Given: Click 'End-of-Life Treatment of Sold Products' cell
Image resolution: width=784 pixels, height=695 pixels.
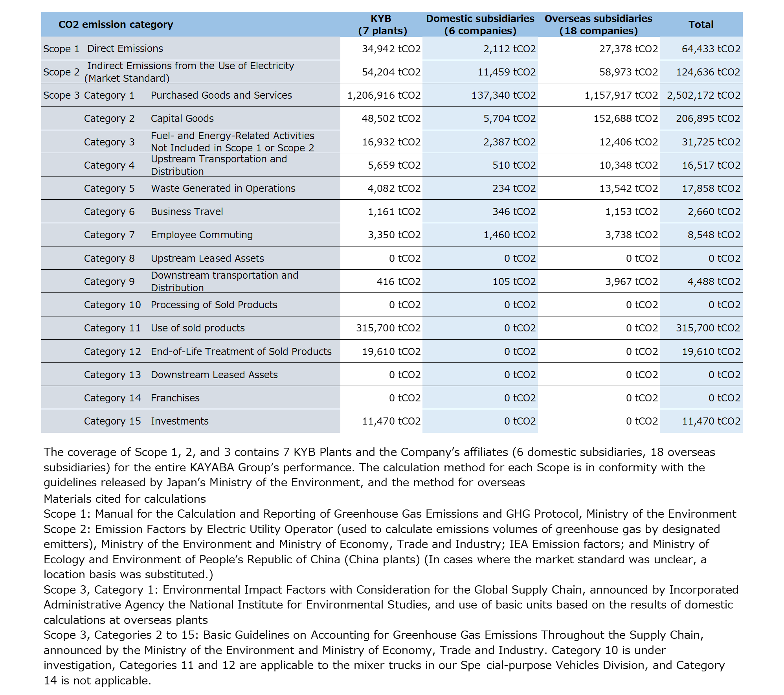Looking at the screenshot, I should [x=241, y=351].
